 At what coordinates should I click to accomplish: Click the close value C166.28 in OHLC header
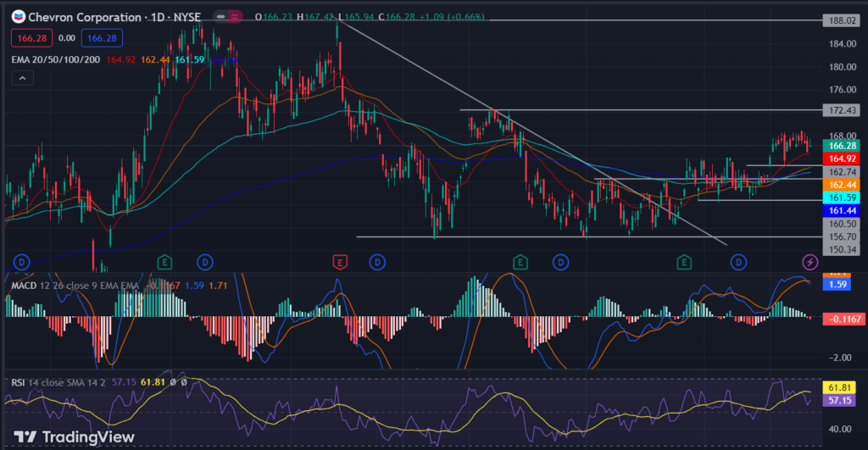tap(397, 17)
